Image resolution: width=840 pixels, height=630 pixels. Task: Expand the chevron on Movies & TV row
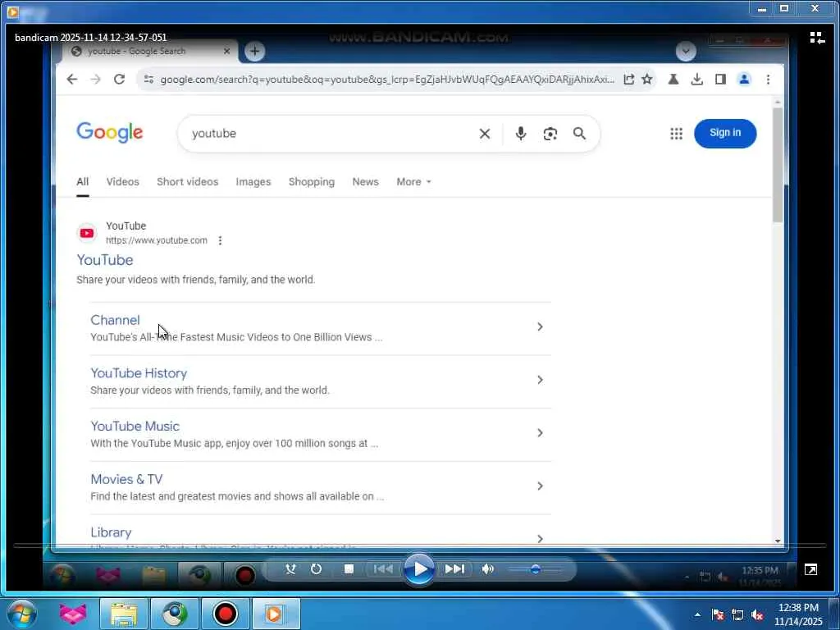(540, 486)
